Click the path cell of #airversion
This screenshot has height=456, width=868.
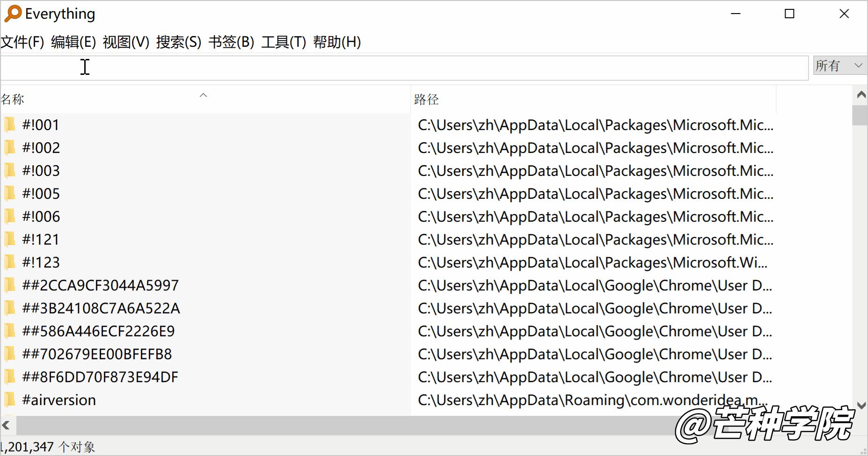pyautogui.click(x=593, y=400)
